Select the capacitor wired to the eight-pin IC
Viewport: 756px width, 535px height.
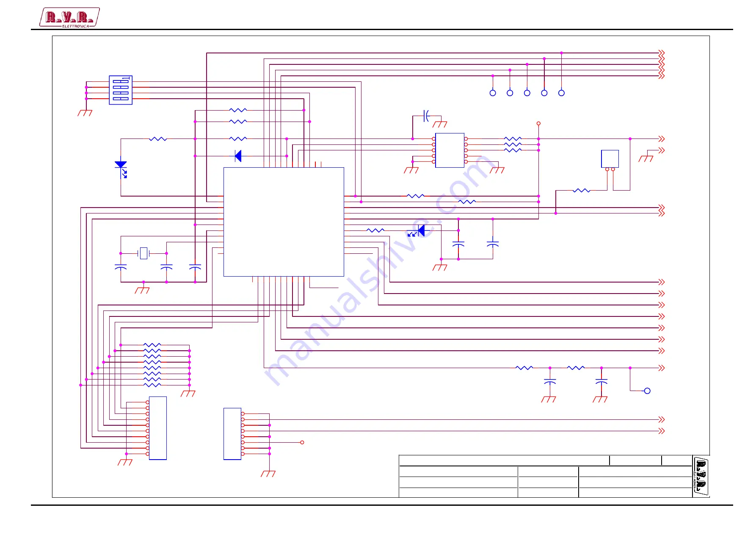tap(426, 116)
